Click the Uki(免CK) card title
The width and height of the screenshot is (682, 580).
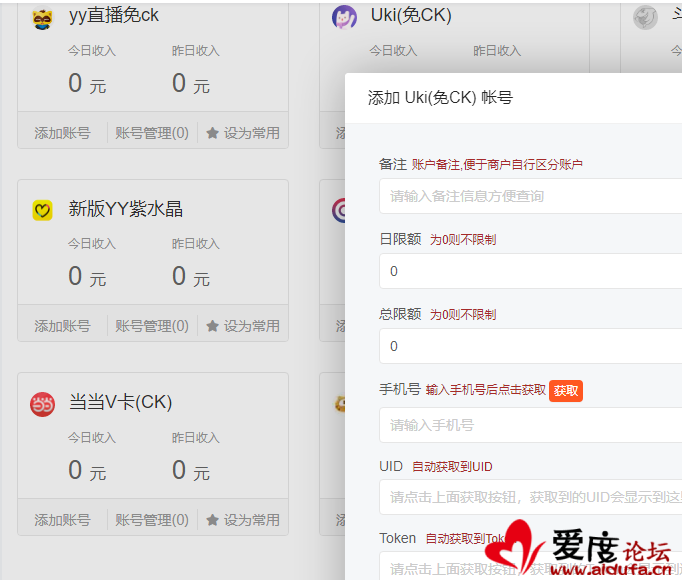pos(411,16)
